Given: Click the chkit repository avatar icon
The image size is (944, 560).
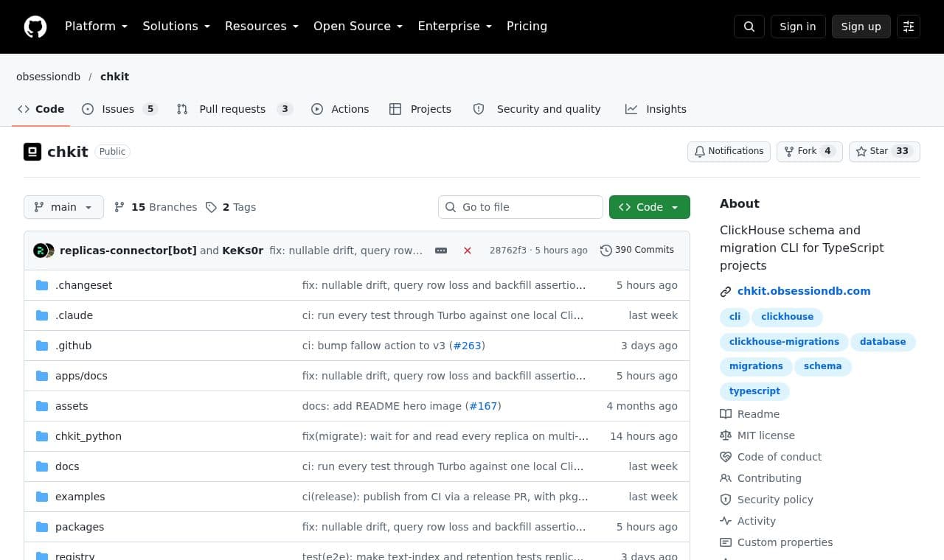Looking at the screenshot, I should pos(32,152).
